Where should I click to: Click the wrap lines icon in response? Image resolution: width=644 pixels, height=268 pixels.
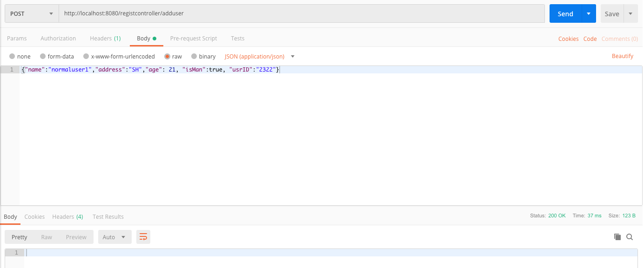point(143,237)
